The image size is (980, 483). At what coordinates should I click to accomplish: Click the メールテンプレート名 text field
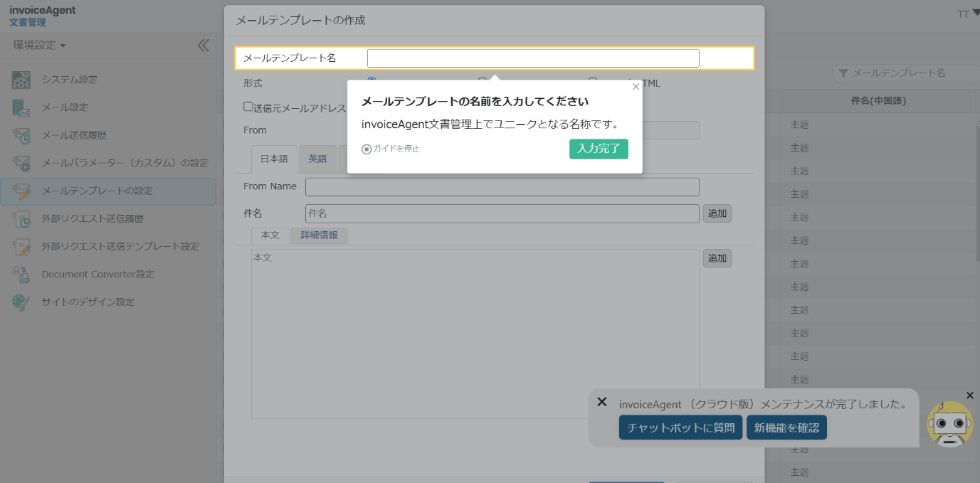[532, 58]
